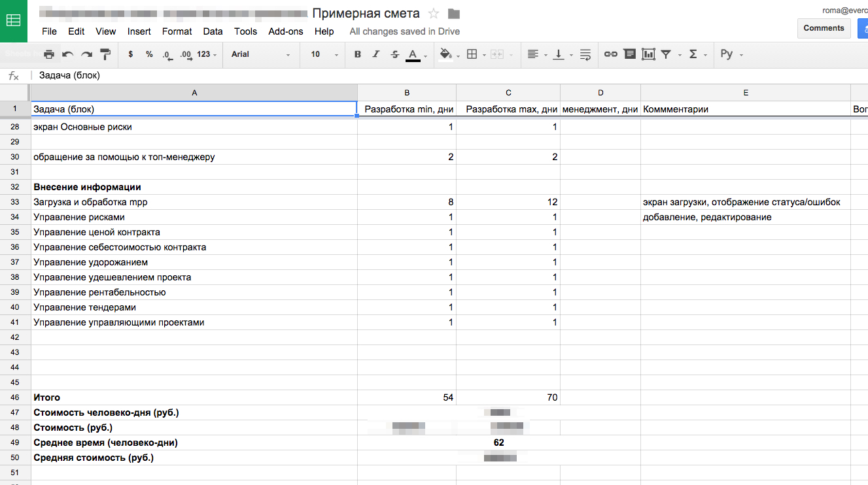Click the Comments button
This screenshot has height=485, width=868.
pos(824,28)
